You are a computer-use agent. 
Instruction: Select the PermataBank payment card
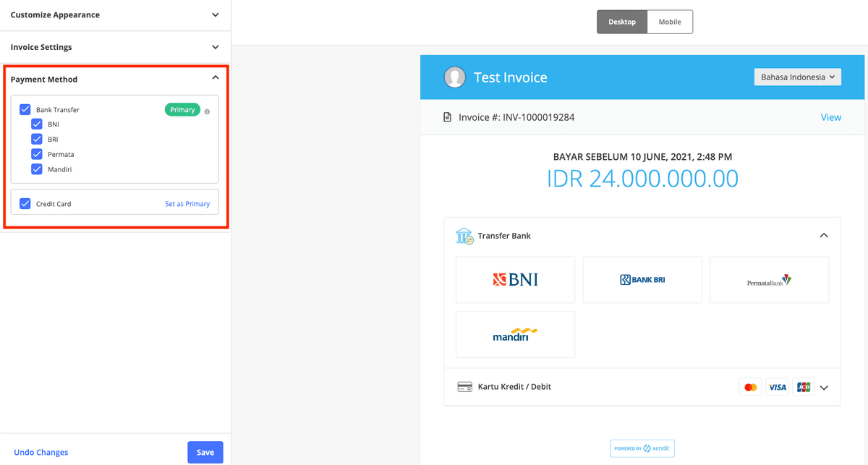click(769, 280)
